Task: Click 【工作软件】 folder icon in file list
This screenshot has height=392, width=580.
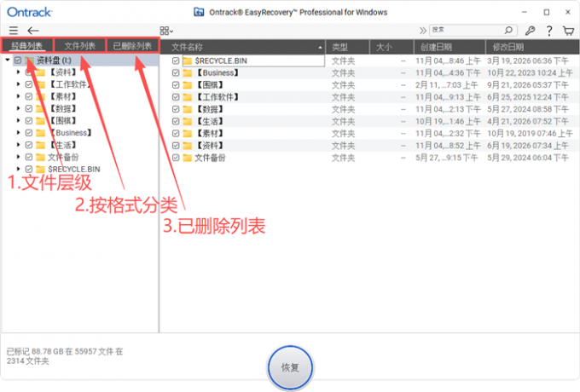Action: click(188, 97)
